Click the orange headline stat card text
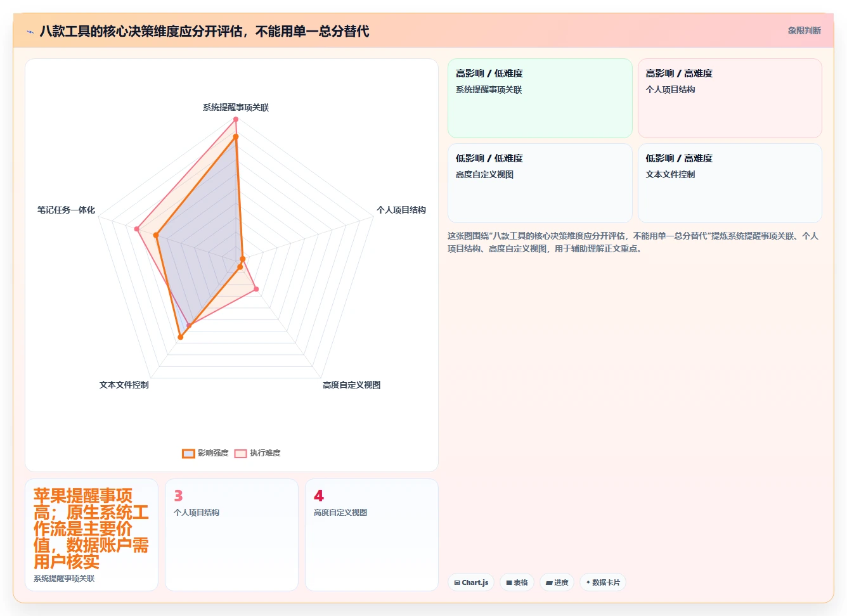 point(91,529)
